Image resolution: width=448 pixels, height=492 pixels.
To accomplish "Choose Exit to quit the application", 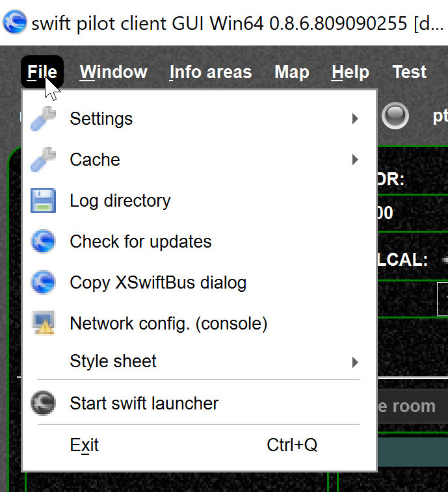I will point(199,445).
